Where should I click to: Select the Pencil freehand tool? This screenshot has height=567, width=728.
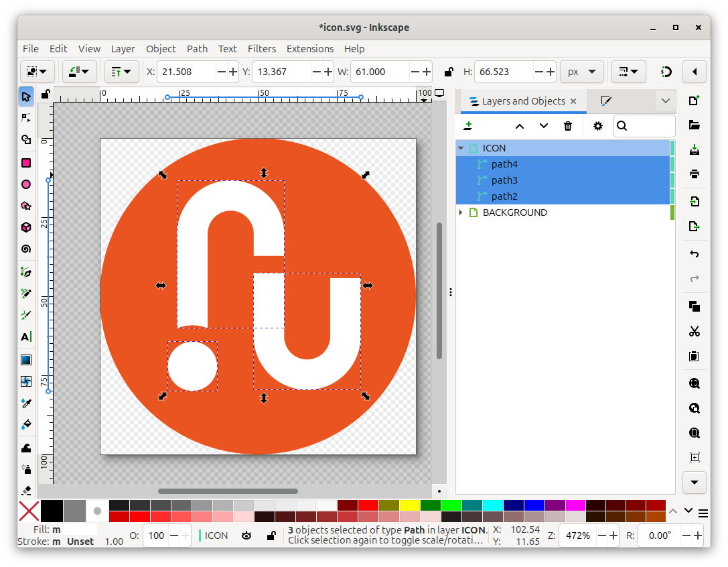[26, 294]
